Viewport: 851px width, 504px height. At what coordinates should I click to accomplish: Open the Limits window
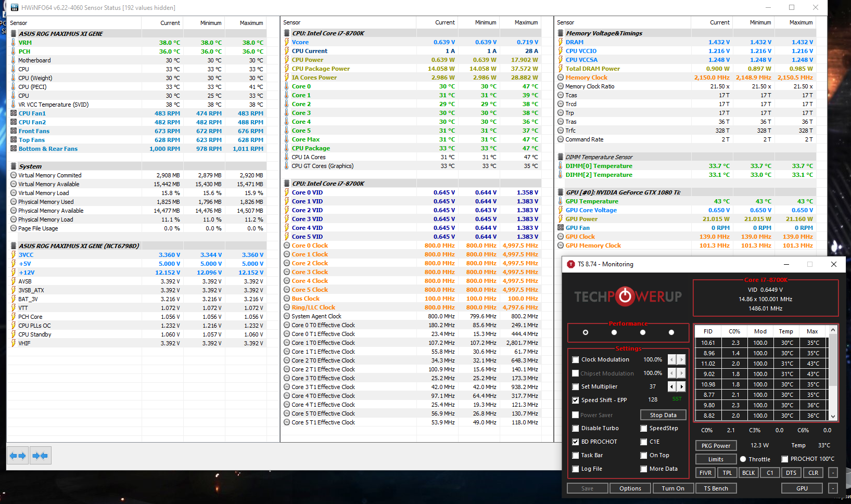(716, 459)
